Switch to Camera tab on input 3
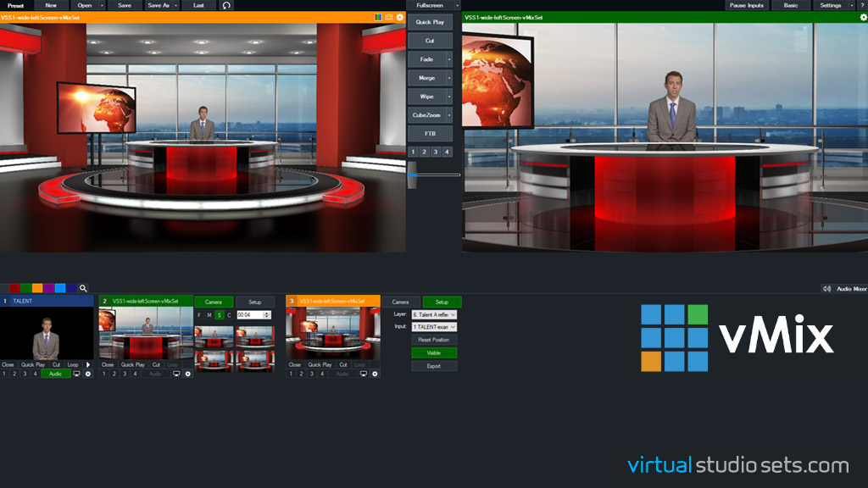The height and width of the screenshot is (488, 868). [401, 302]
